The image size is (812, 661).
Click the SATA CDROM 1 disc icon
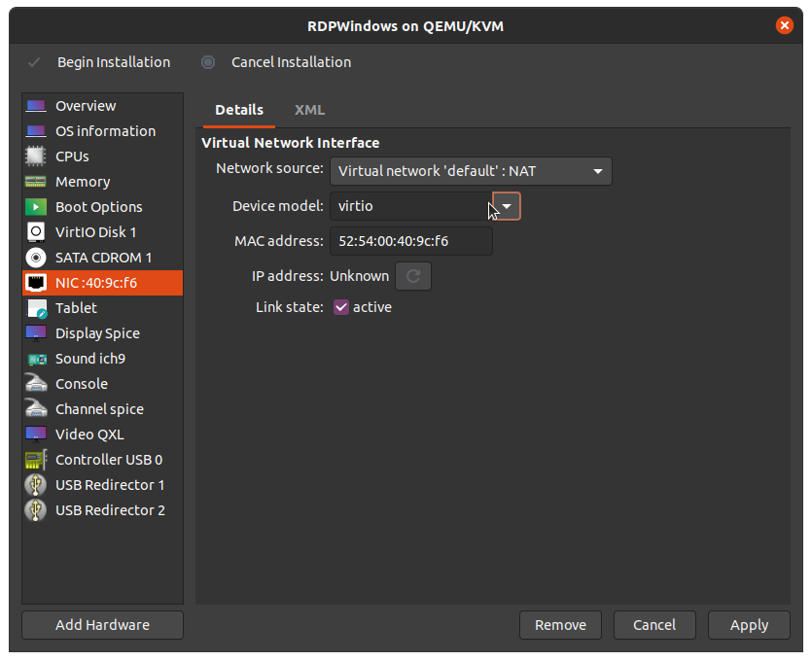[36, 258]
